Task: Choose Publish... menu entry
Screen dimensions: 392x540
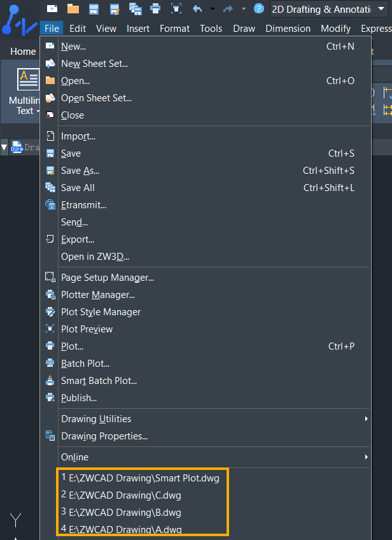Action: tap(206, 398)
